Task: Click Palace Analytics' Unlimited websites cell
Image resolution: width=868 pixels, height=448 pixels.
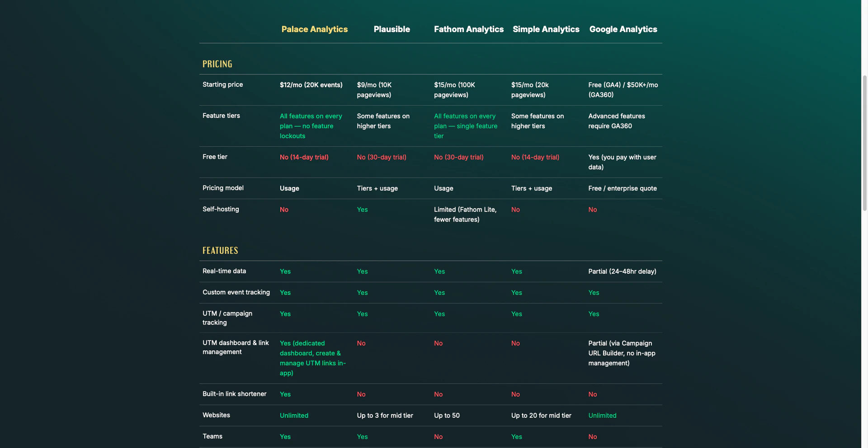Action: (x=294, y=415)
